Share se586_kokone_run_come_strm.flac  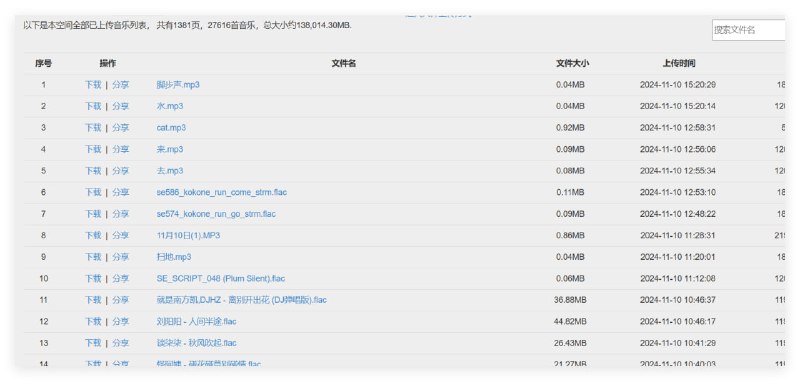121,192
